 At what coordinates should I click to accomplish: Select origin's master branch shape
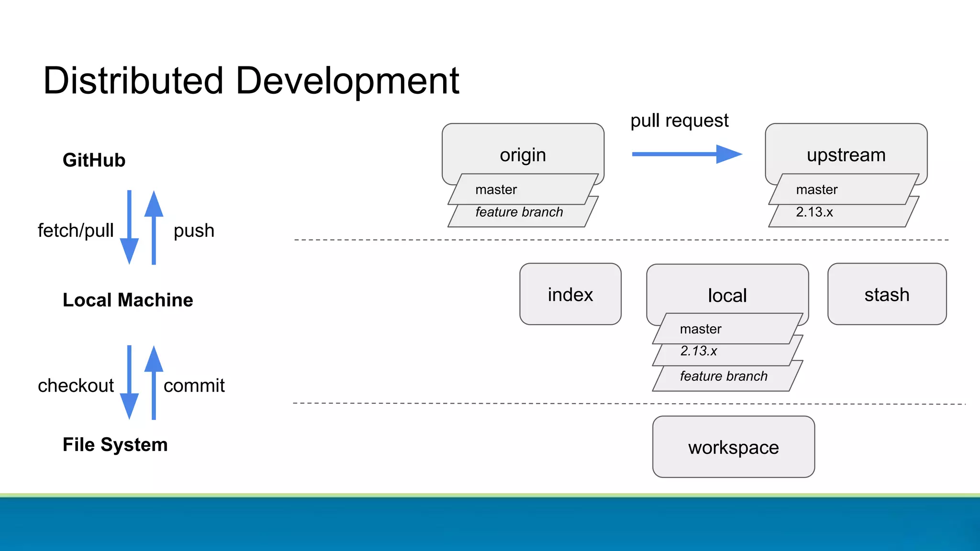point(523,189)
